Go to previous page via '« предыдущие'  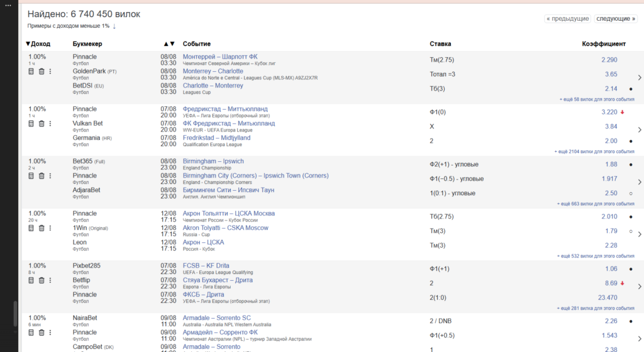pos(568,18)
